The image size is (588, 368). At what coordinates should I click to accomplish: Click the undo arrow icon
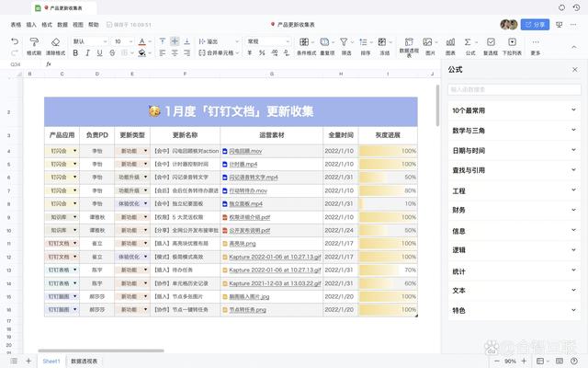[15, 41]
